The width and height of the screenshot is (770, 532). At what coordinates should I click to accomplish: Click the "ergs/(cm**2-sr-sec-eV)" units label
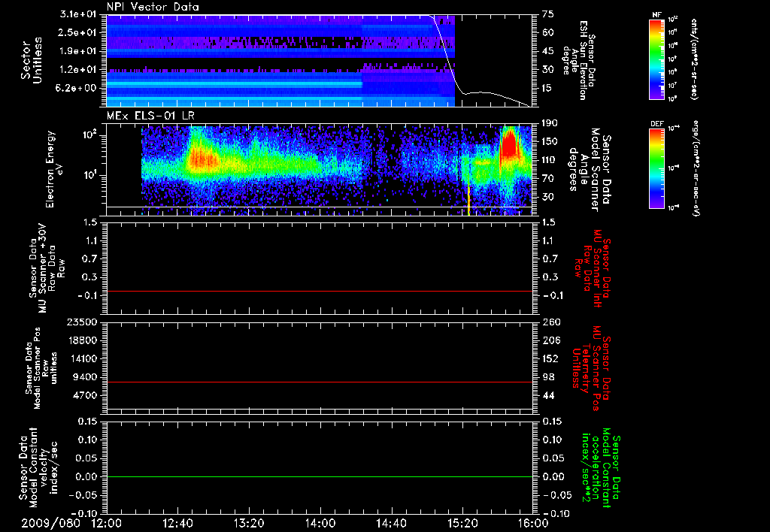(696, 168)
